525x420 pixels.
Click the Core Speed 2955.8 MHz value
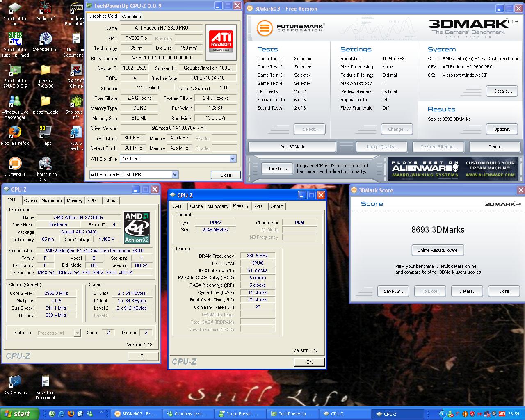[x=57, y=293]
